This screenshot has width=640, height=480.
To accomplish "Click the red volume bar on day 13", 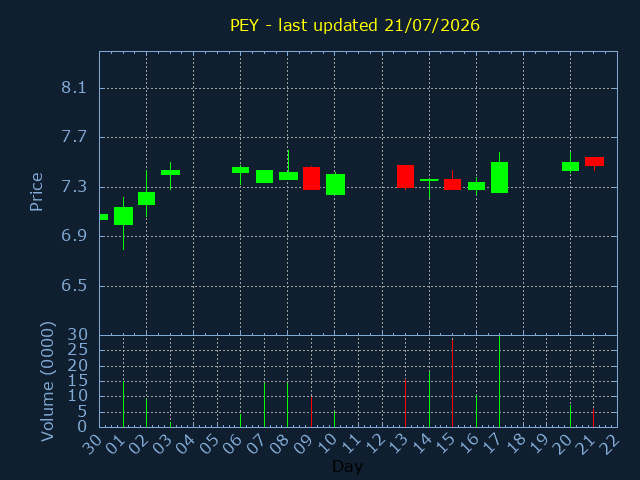I will 405,403.
